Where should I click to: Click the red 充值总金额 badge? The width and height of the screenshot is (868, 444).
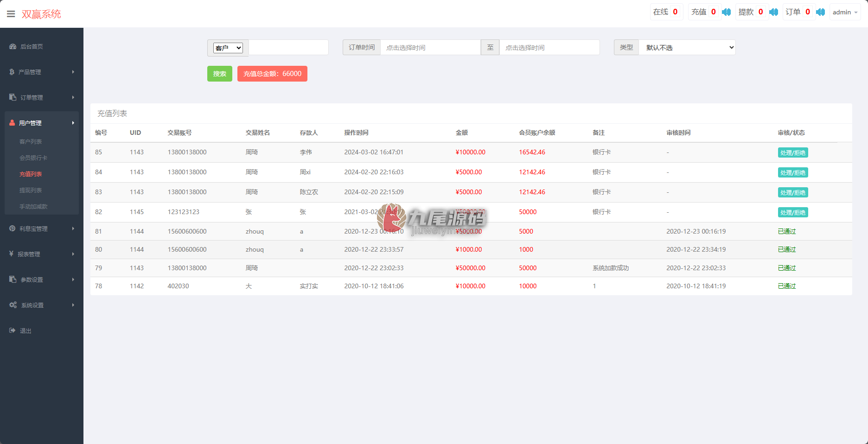pos(272,74)
